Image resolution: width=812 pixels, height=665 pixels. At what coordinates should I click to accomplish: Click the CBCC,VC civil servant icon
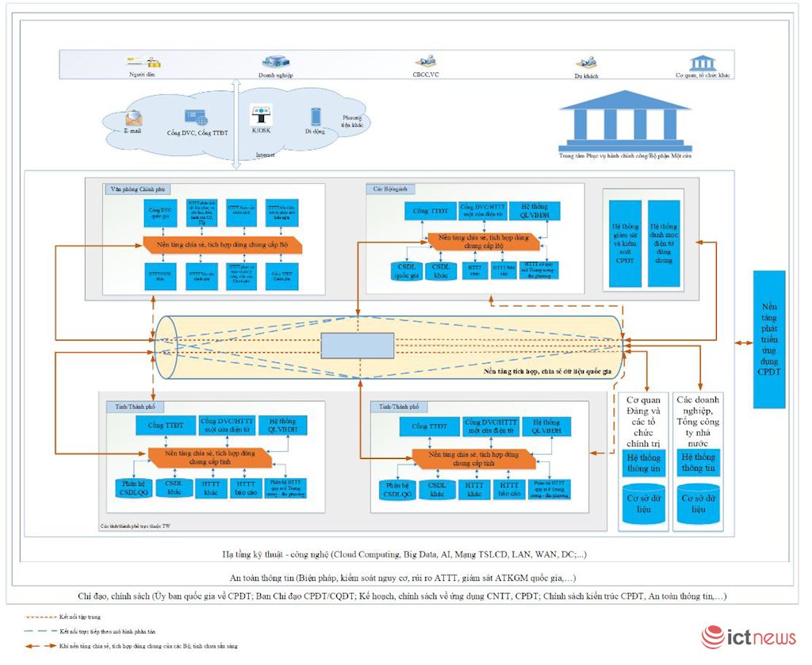pos(425,61)
